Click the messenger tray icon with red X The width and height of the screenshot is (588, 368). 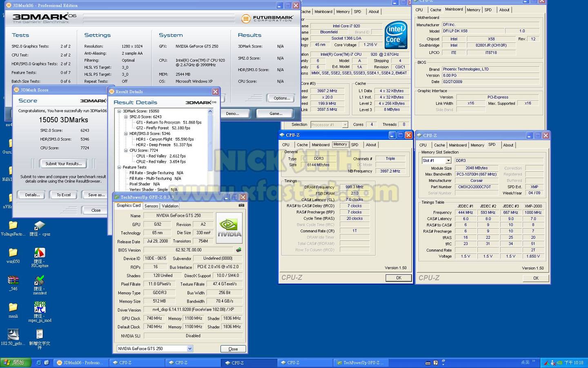click(553, 363)
